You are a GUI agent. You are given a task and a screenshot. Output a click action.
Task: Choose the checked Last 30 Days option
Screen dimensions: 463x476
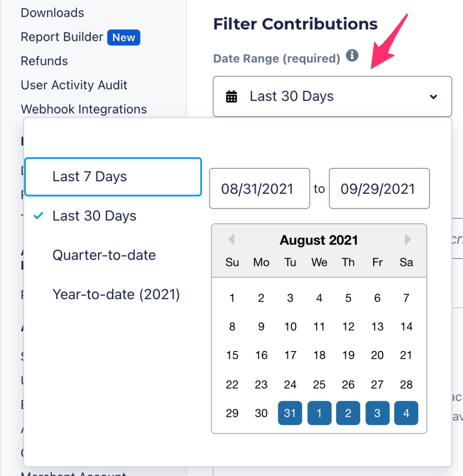[x=94, y=216]
